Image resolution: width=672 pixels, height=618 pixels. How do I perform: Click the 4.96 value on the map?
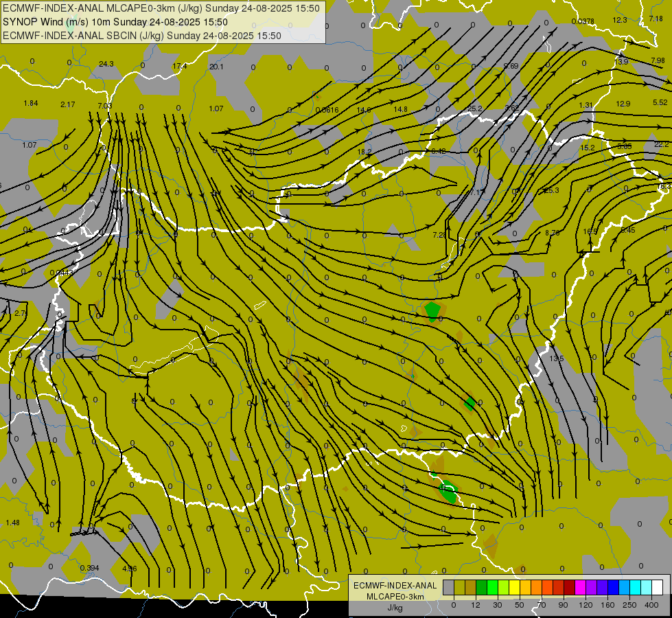point(130,569)
